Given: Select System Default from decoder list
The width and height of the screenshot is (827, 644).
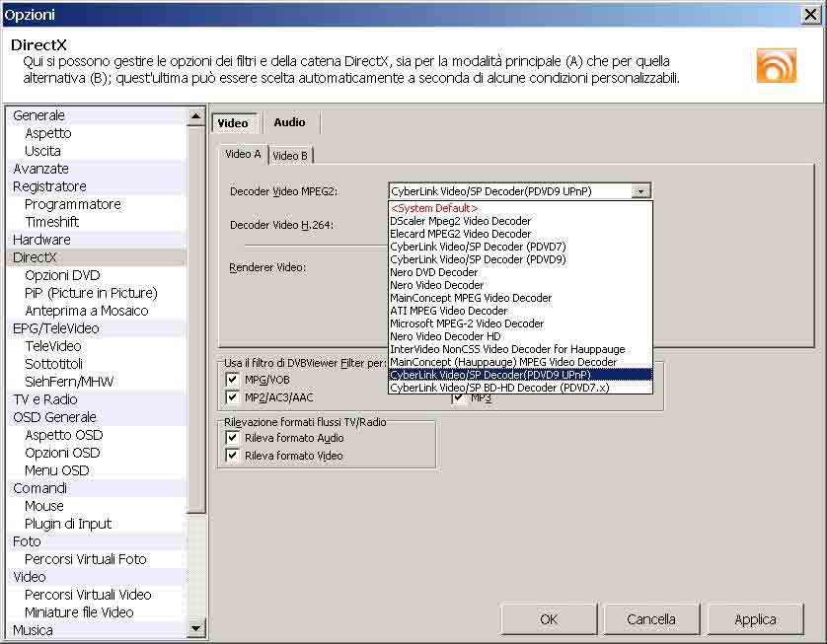Looking at the screenshot, I should pos(433,208).
